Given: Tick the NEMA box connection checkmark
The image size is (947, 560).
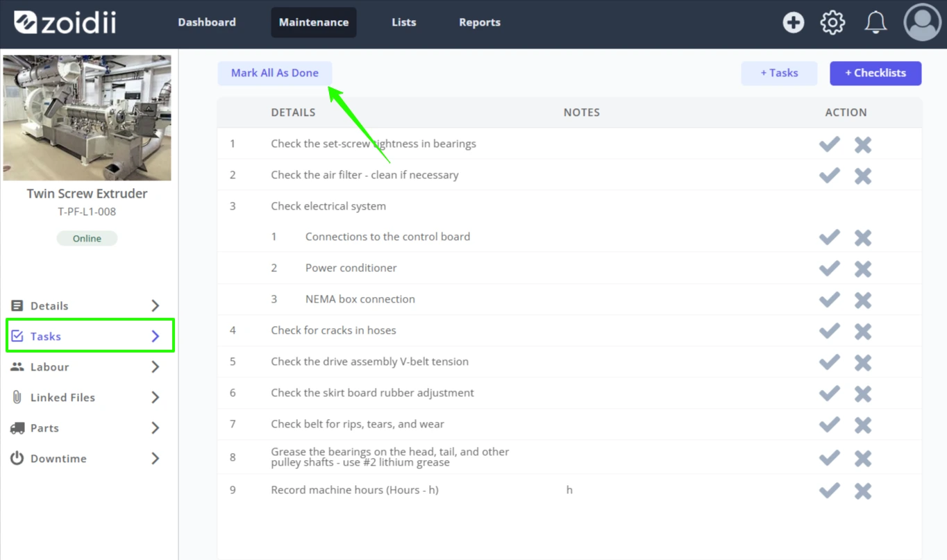Looking at the screenshot, I should 829,299.
